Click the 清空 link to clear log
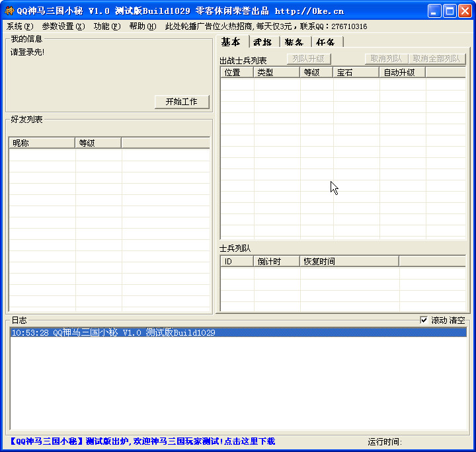This screenshot has width=476, height=452. (457, 320)
